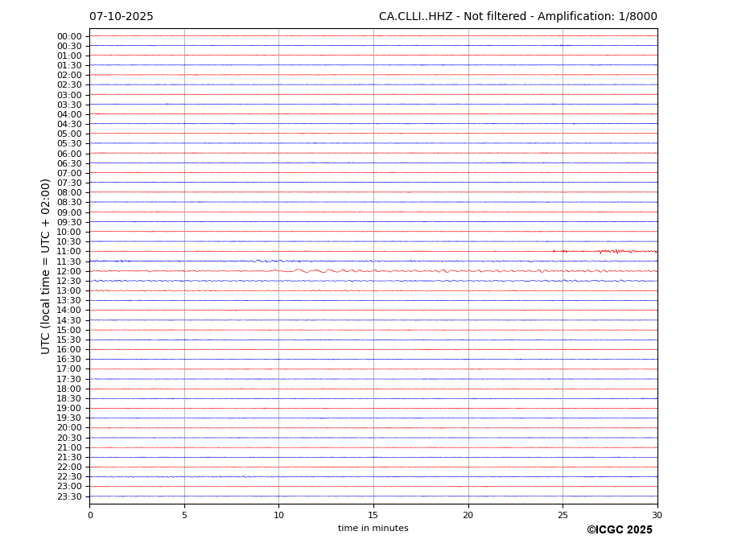The width and height of the screenshot is (746, 560).
Task: Click the vertical UTC local time axis label
Action: (46, 266)
